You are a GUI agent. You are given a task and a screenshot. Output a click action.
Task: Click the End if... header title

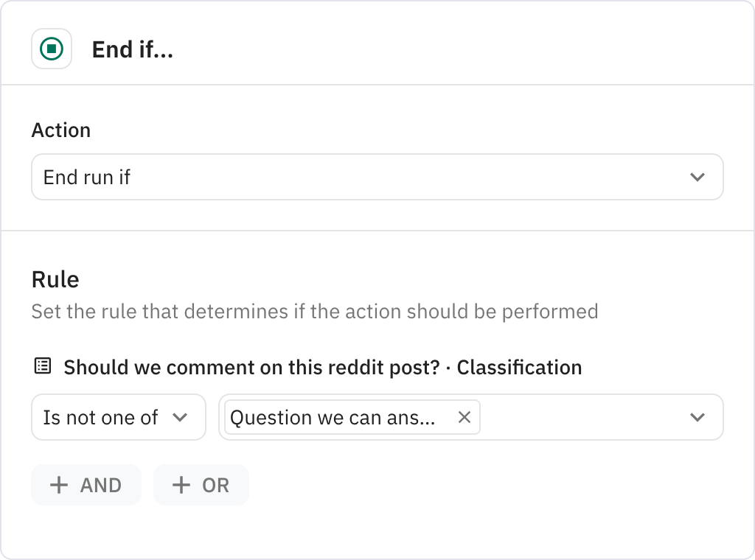pos(132,49)
